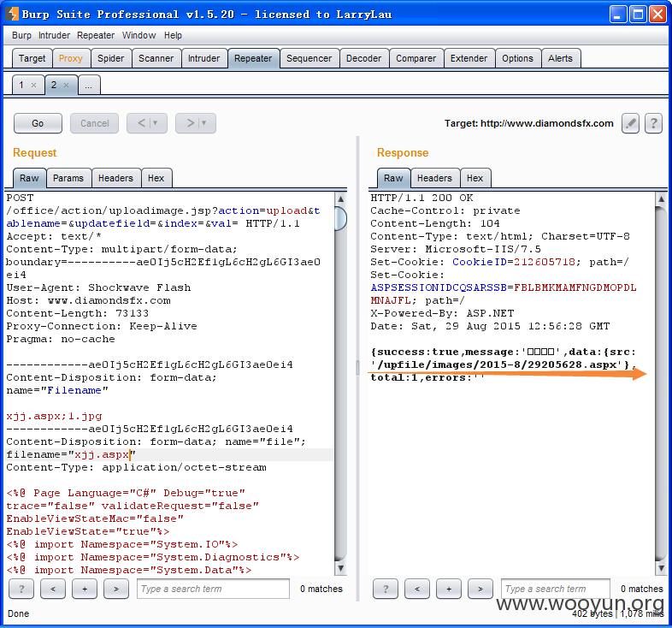Switch to the Target tab
The width and height of the screenshot is (672, 628).
[32, 58]
